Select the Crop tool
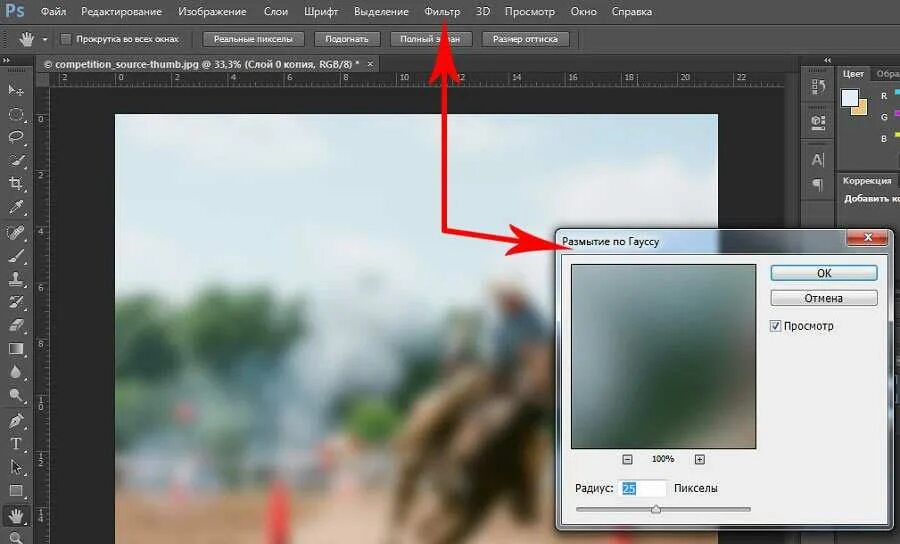Image resolution: width=900 pixels, height=544 pixels. [16, 184]
